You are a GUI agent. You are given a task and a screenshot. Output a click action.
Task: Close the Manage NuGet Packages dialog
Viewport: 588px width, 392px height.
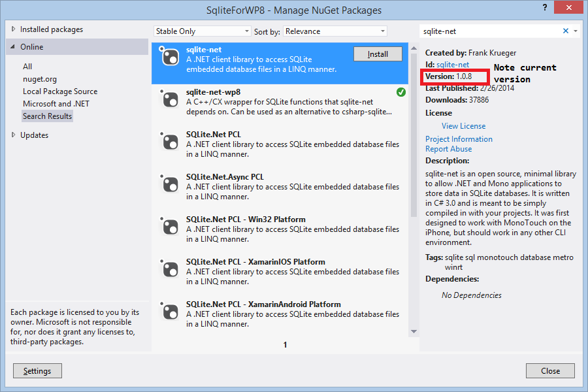[550, 371]
